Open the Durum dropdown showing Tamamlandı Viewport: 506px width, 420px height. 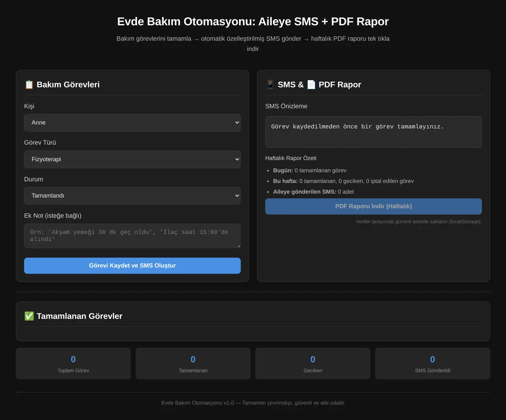pos(132,196)
